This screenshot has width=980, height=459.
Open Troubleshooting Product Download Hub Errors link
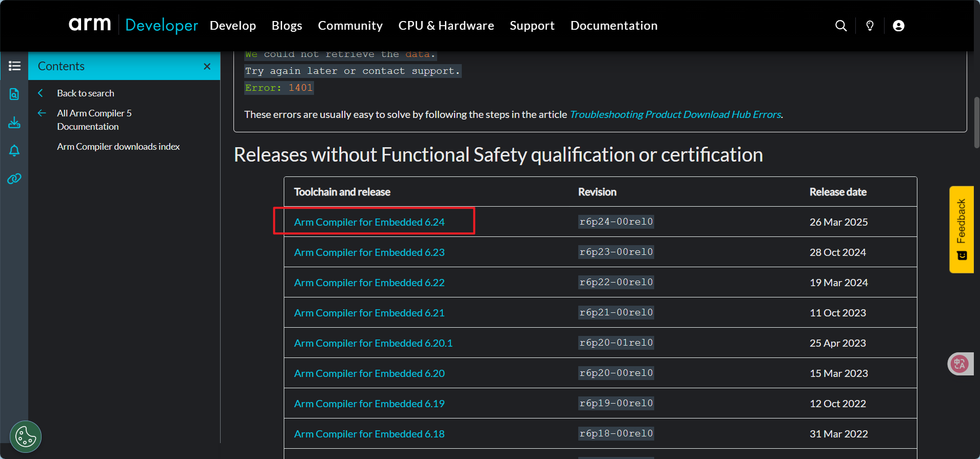pyautogui.click(x=675, y=114)
